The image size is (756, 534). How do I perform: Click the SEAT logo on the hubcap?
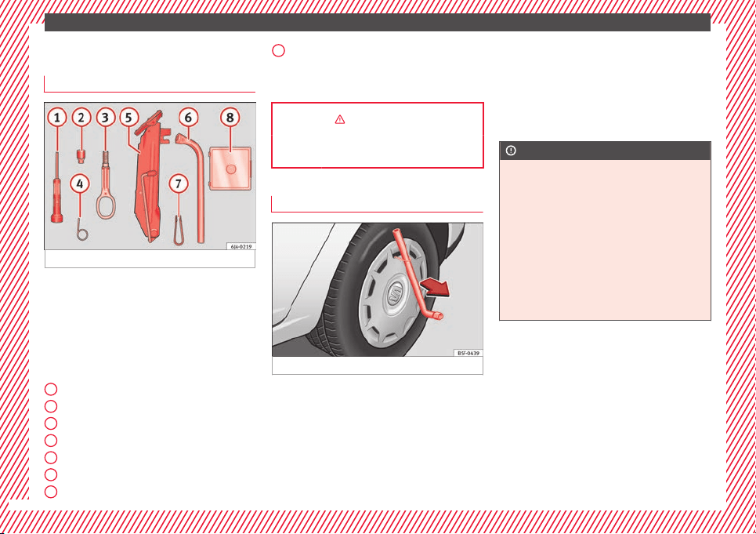396,293
